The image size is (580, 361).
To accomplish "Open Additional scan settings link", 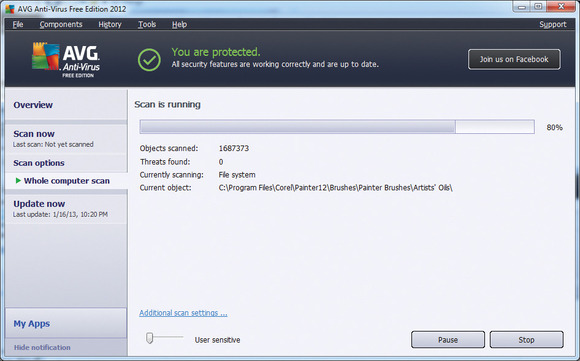I will (x=183, y=313).
